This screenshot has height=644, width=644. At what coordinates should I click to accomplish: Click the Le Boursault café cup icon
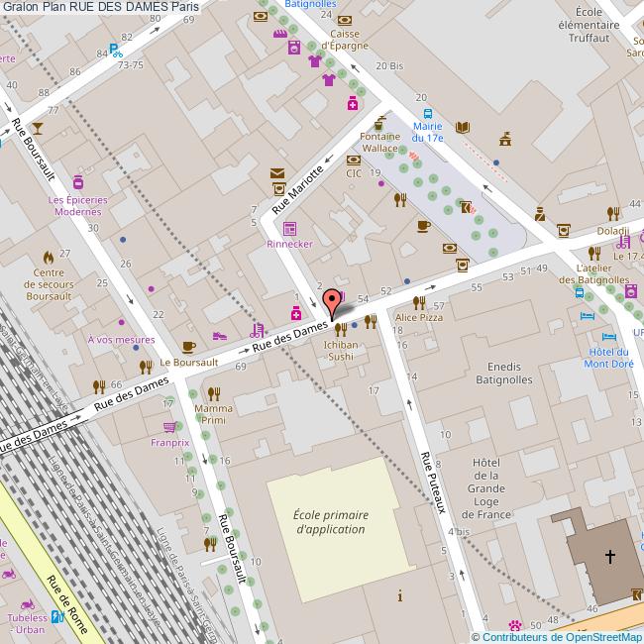pos(189,346)
